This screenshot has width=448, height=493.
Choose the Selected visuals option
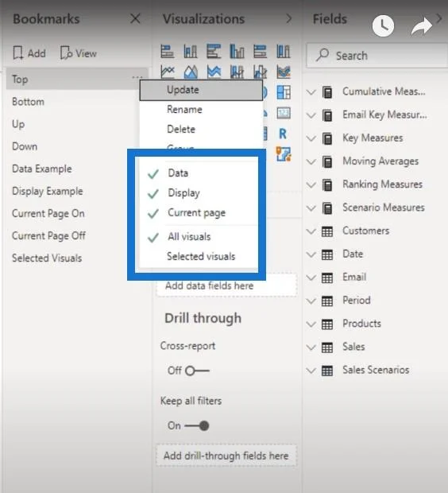click(x=201, y=256)
